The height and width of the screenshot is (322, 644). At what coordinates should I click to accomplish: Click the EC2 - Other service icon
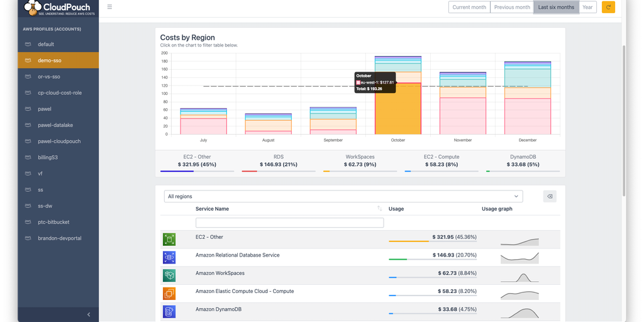pos(169,239)
